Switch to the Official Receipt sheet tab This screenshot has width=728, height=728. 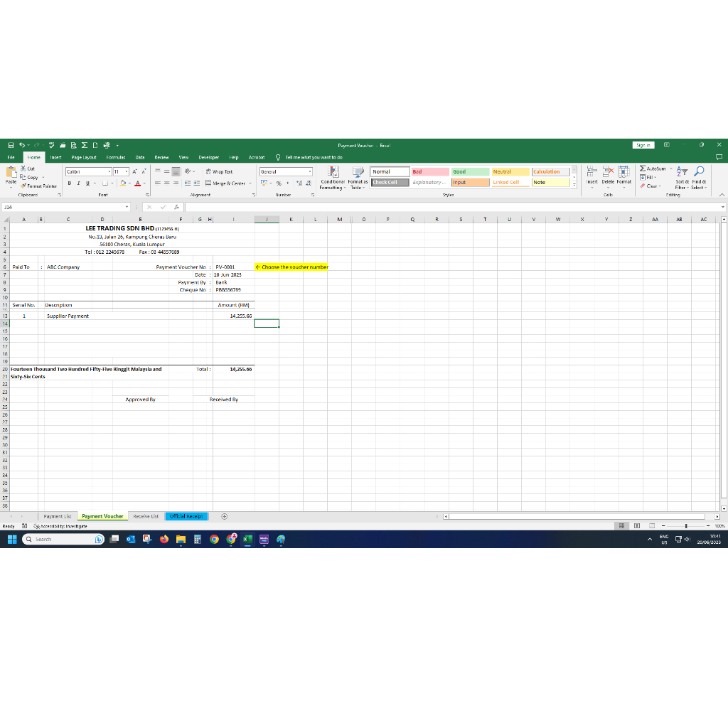(186, 516)
